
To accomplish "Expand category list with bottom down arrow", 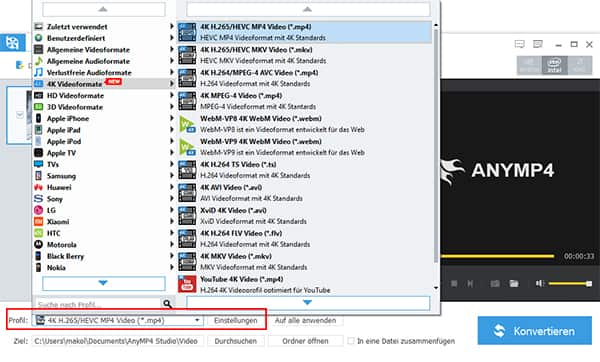I will (x=103, y=284).
